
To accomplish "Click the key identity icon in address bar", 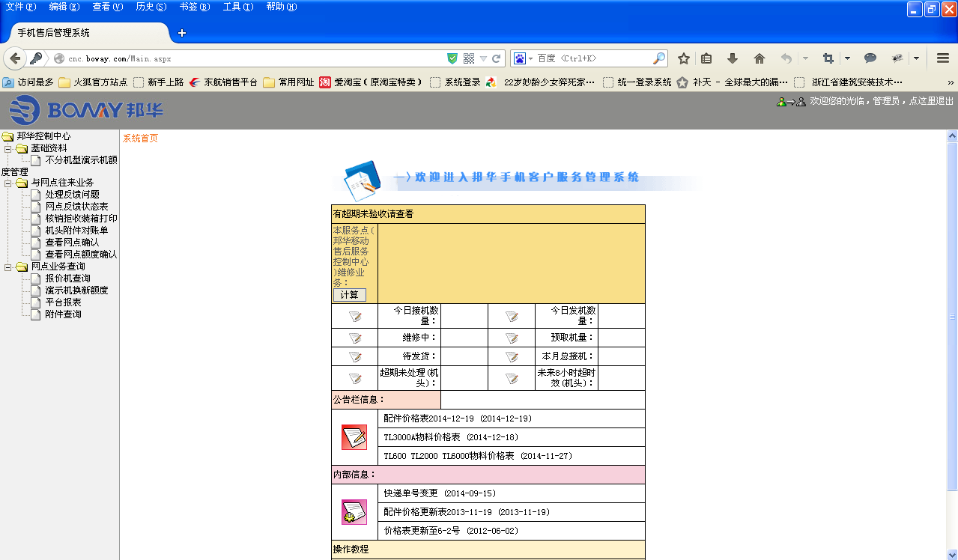I will pos(35,58).
